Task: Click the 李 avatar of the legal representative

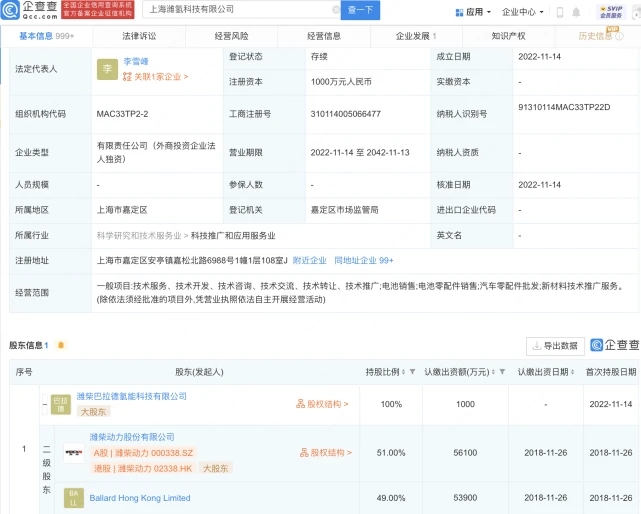Action: 107,69
